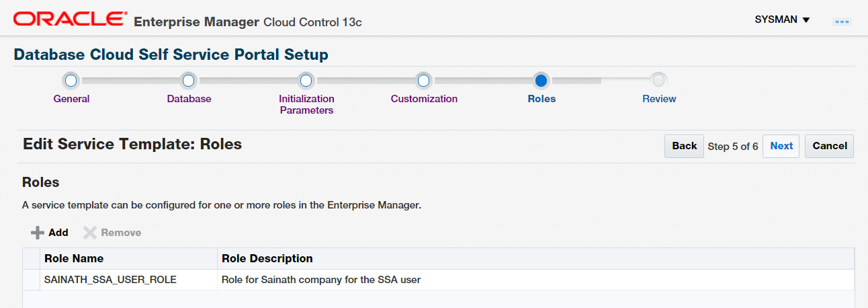Click the 'Role for Sainath company' description cell
This screenshot has height=308, width=868.
(535, 279)
